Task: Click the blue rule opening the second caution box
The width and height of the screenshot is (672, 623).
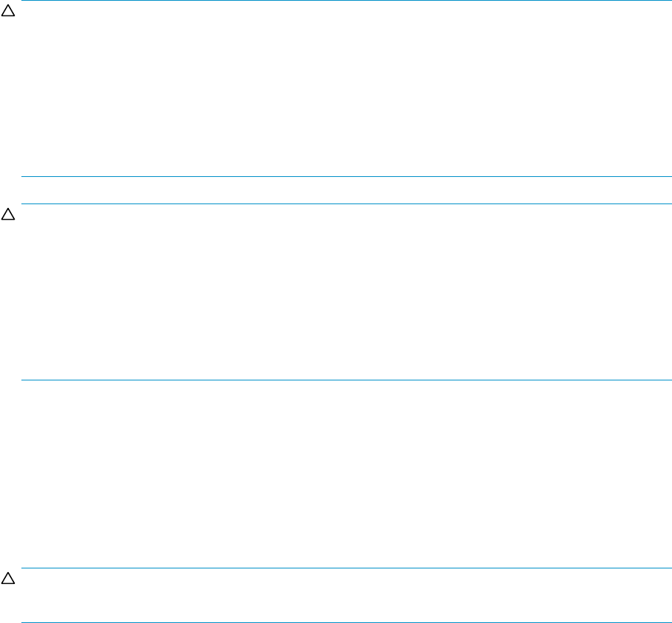Action: pos(346,203)
